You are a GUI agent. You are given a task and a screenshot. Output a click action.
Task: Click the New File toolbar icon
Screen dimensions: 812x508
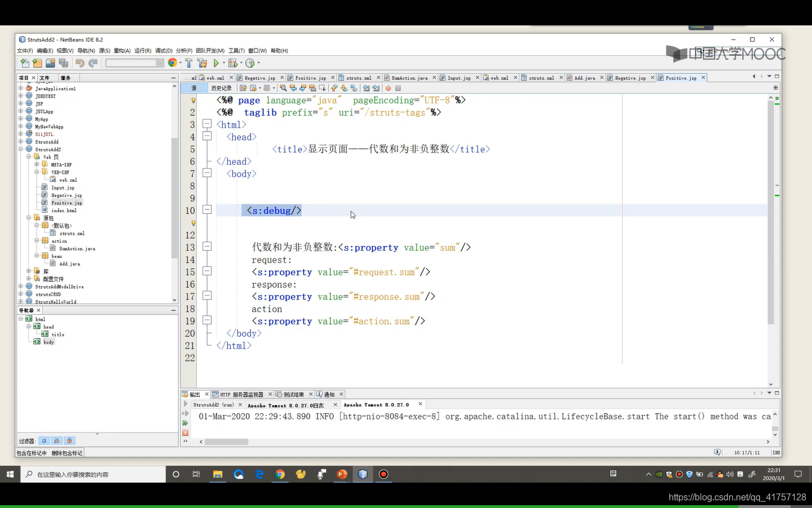25,63
